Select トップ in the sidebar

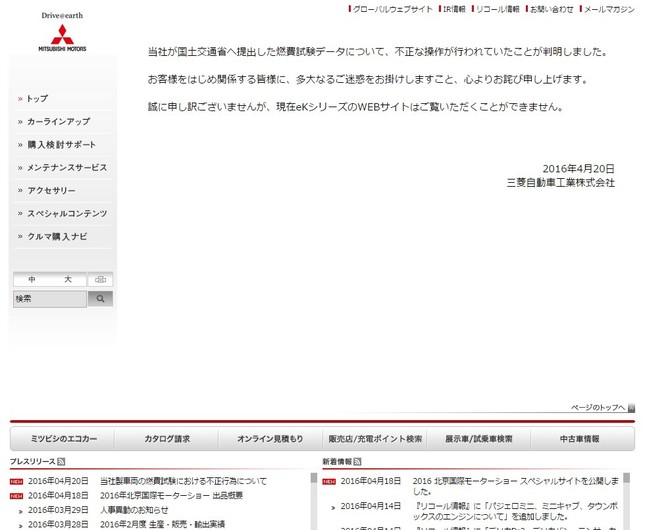pos(37,99)
